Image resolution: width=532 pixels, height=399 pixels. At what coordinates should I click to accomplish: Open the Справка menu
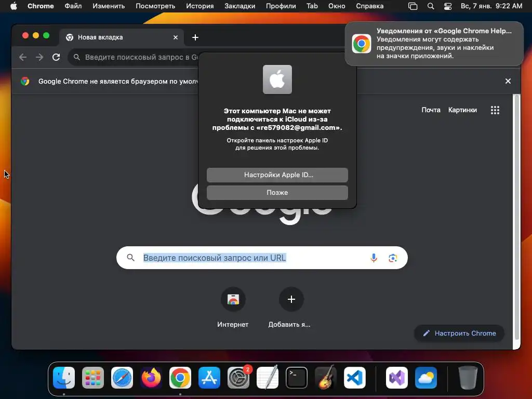click(369, 6)
